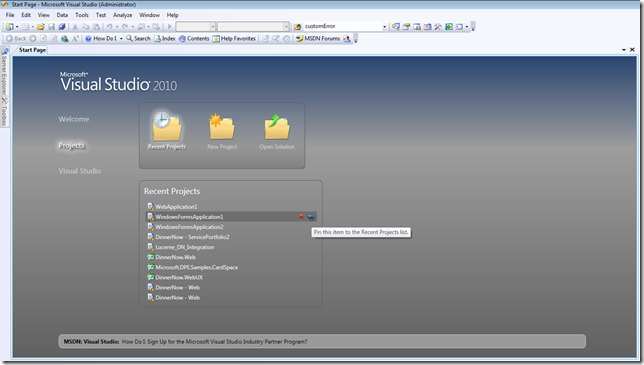
Task: Open recent project WebApplication1
Action: pyautogui.click(x=176, y=207)
